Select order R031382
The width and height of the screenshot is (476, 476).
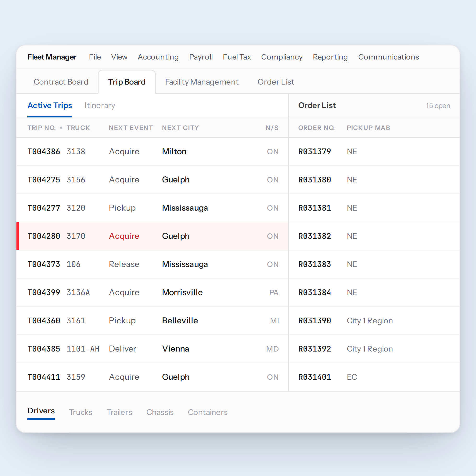click(374, 236)
